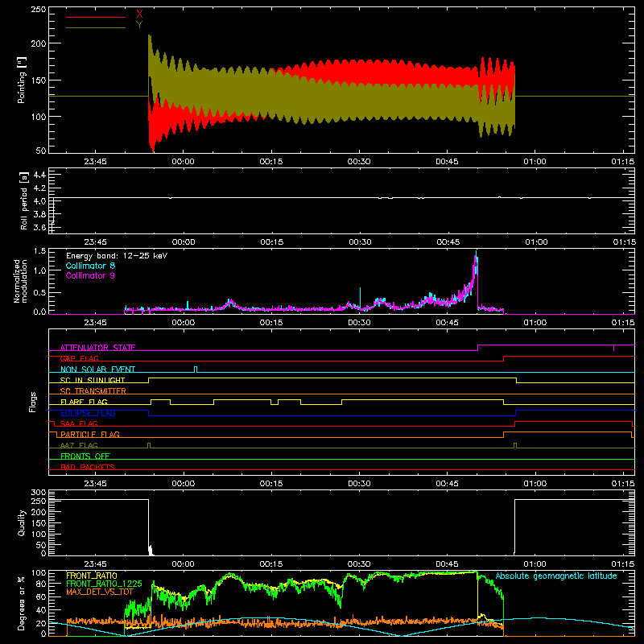Click the 01:15 time label below Pointing plot
The height and width of the screenshot is (644, 644).
point(622,162)
